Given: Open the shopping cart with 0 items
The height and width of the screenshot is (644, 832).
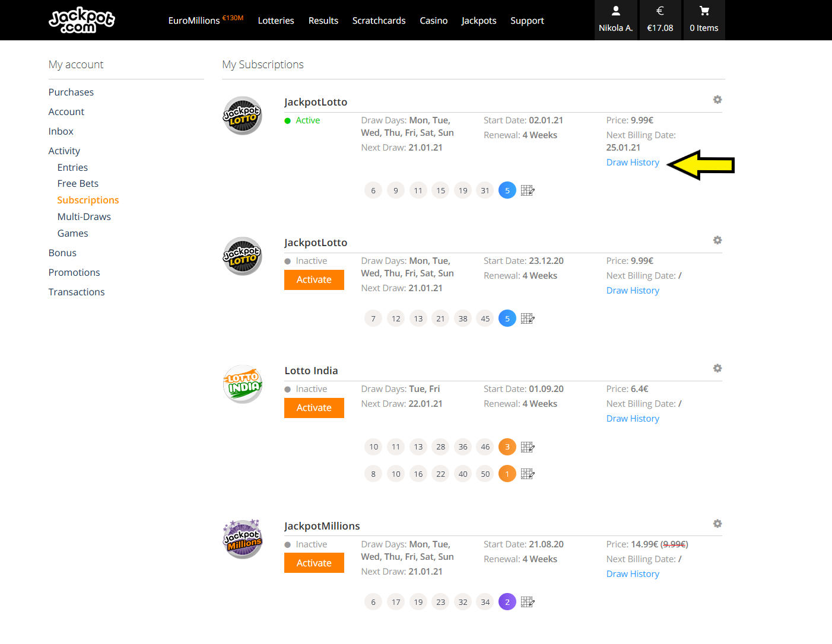Looking at the screenshot, I should tap(704, 20).
